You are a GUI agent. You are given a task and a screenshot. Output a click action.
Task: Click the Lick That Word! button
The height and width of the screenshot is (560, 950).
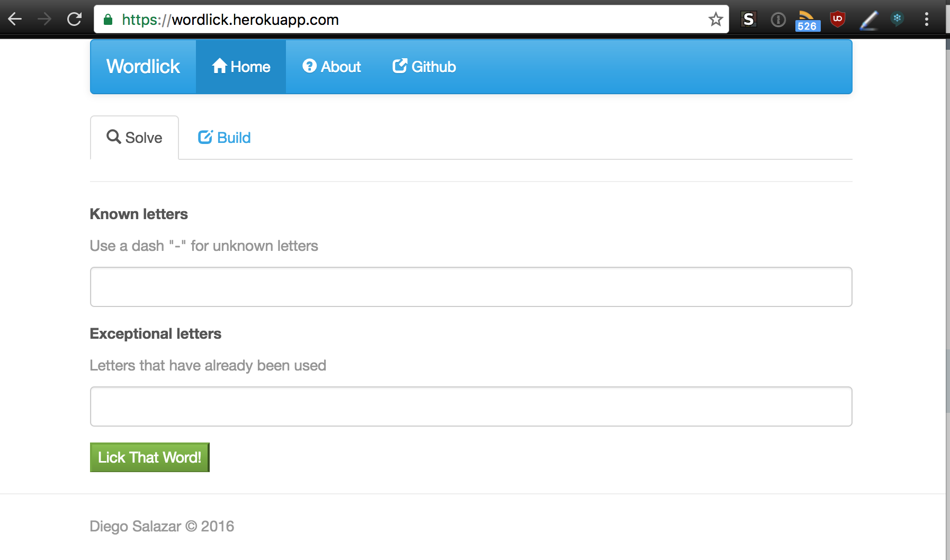pyautogui.click(x=150, y=457)
